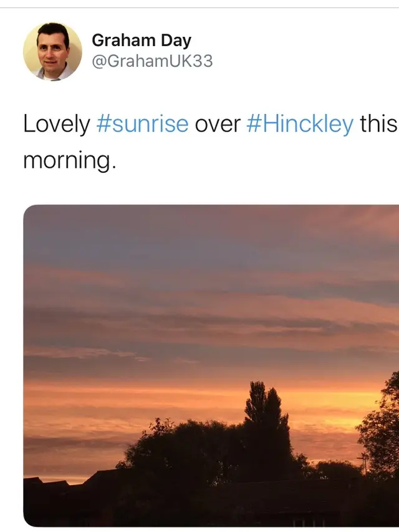Screen dimensions: 399x532
Task: Click the word over between hashtags
Action: (218, 124)
